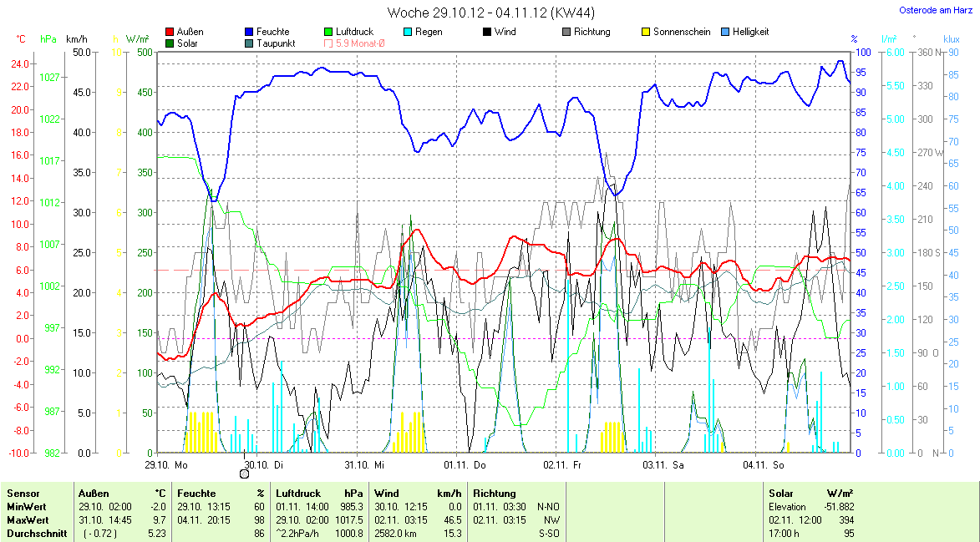Click the bright green Luftdruck legend swatch

(x=328, y=32)
